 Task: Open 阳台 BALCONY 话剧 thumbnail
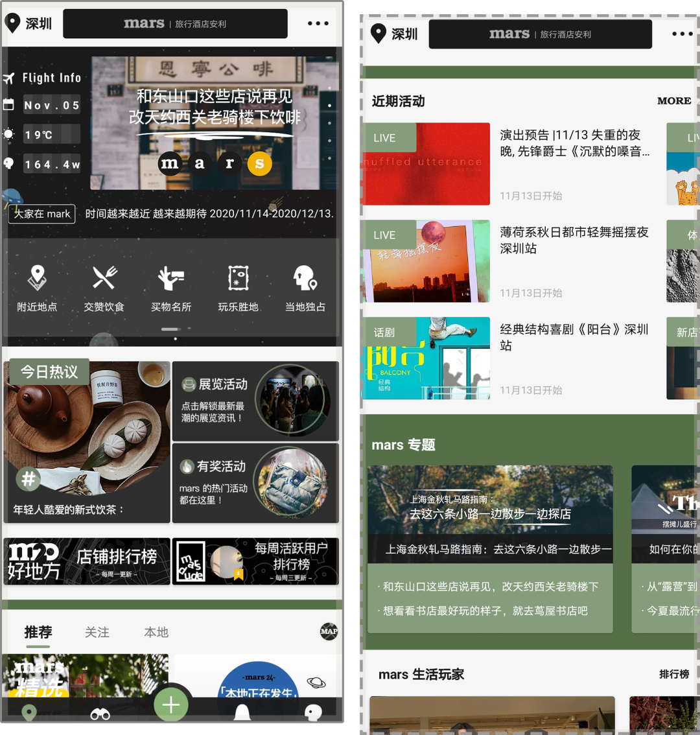[x=425, y=358]
